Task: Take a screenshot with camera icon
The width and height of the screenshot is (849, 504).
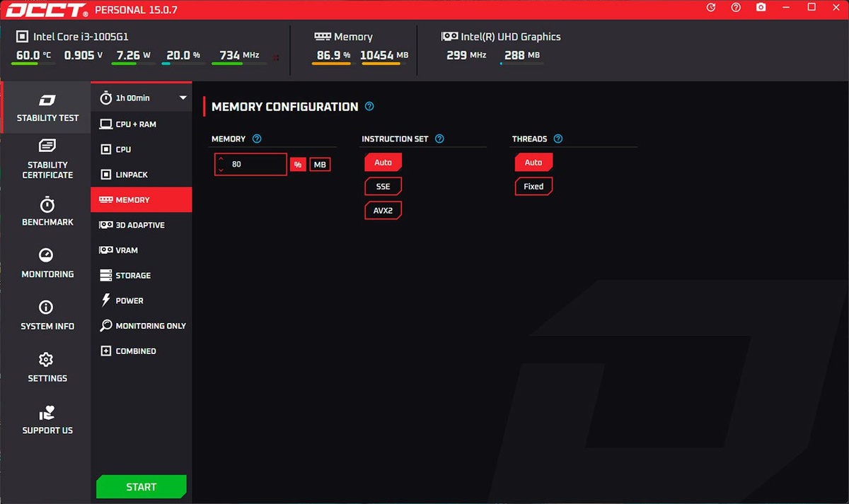Action: (761, 8)
